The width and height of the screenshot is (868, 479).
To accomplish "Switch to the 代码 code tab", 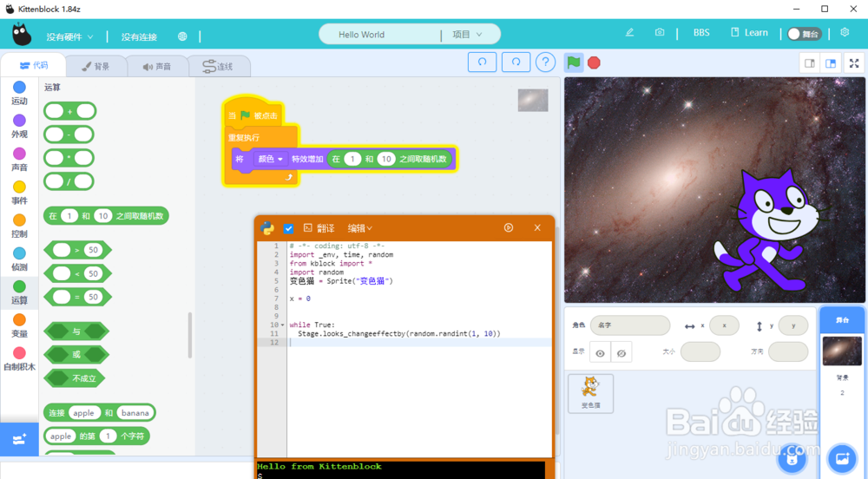I will click(34, 65).
